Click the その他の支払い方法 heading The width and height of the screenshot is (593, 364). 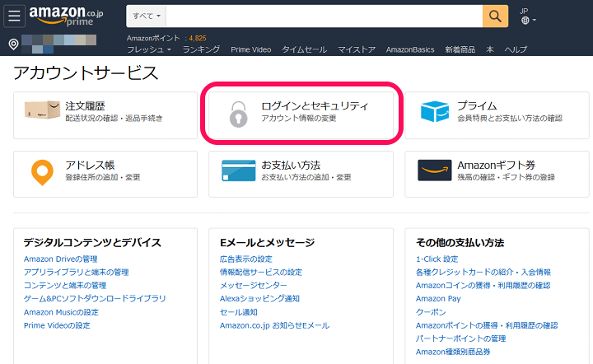460,243
